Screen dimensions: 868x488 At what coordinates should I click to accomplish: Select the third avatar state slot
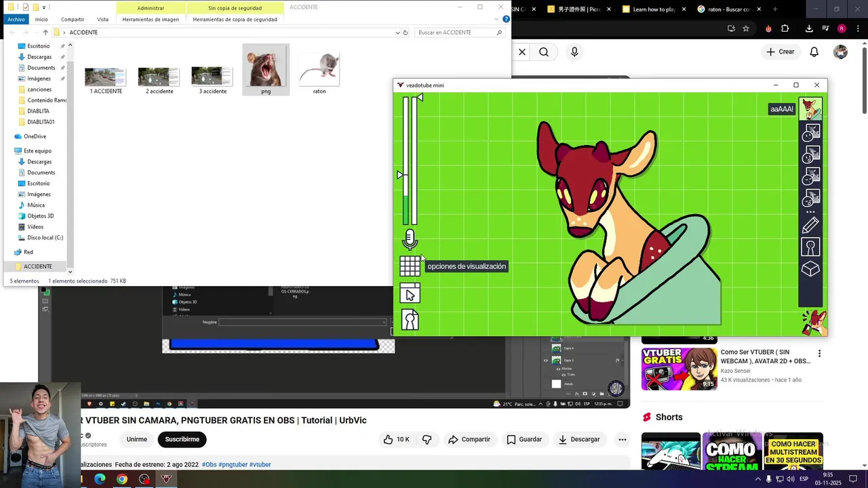tap(811, 155)
